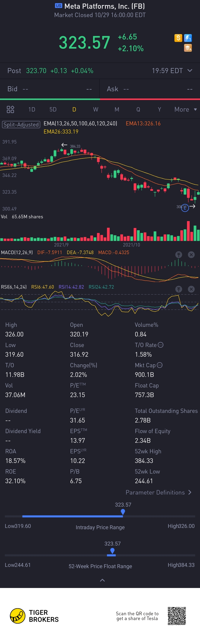Select the Q quarterly chart tab

pyautogui.click(x=138, y=109)
